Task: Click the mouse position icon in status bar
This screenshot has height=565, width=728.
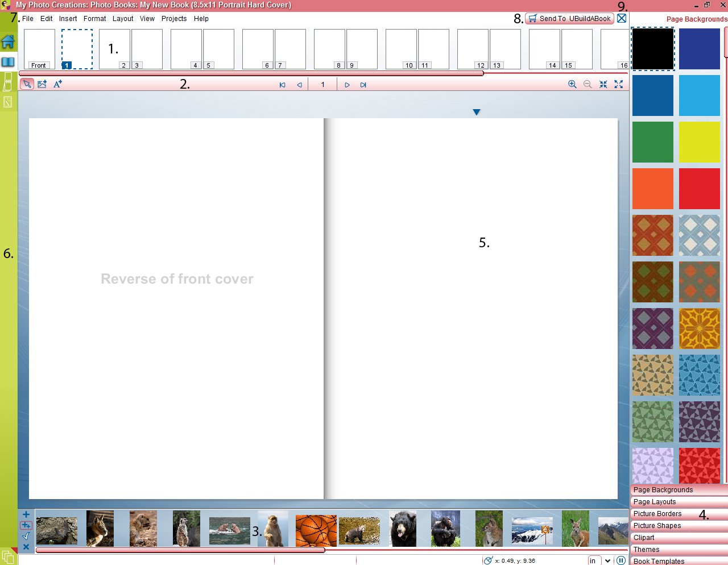Action: point(488,560)
